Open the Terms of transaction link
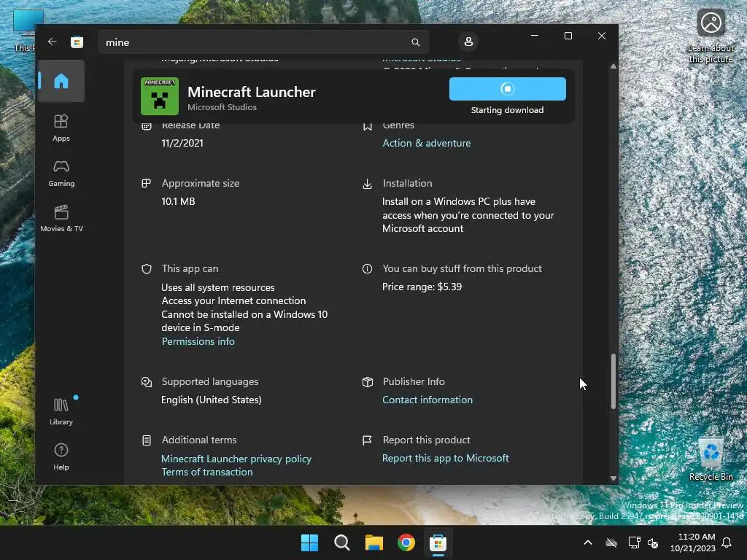The width and height of the screenshot is (747, 560). (206, 472)
